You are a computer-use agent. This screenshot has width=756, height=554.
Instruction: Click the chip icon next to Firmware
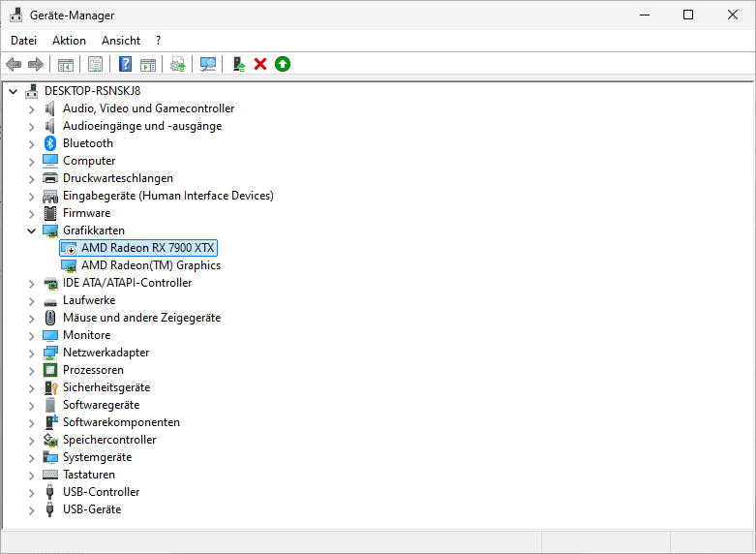click(x=49, y=213)
